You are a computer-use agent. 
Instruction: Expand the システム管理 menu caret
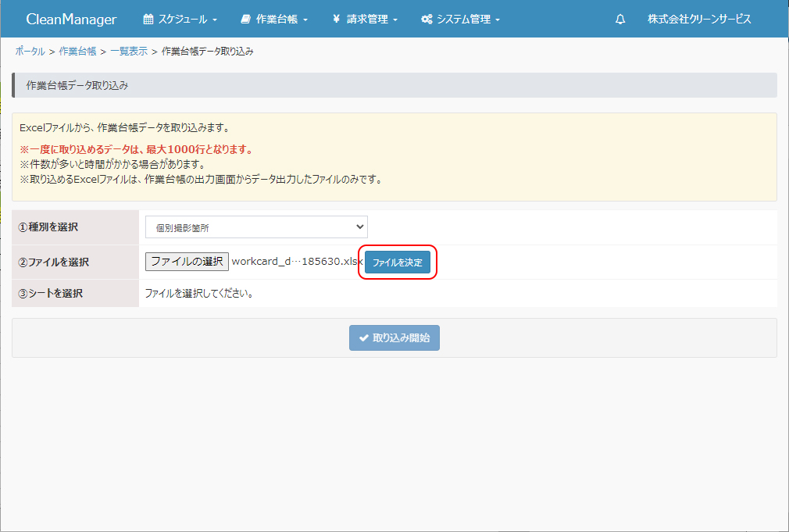(498, 20)
